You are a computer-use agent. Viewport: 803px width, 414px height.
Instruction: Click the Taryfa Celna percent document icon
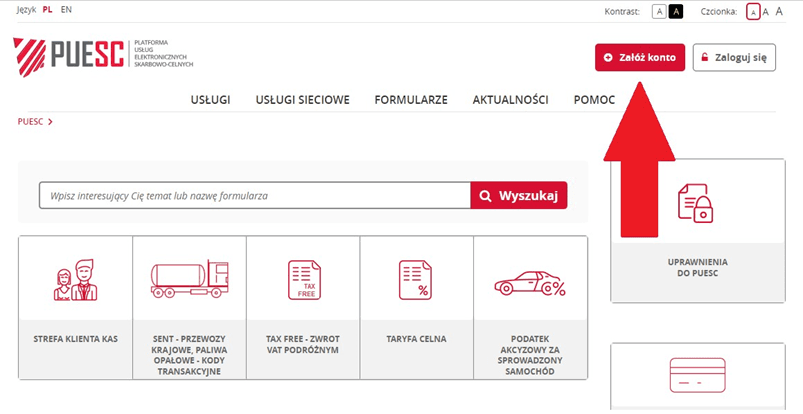pos(416,279)
